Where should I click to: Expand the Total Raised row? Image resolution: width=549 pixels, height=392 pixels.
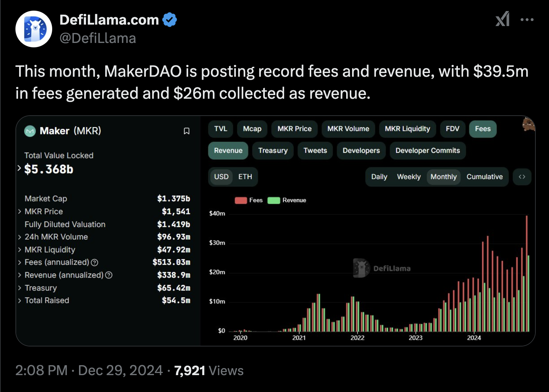pos(19,301)
